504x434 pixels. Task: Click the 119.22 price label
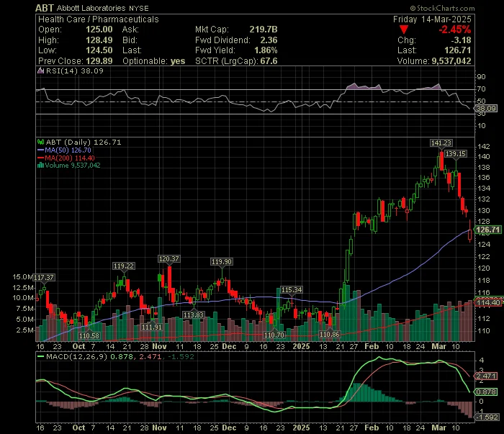click(x=124, y=266)
